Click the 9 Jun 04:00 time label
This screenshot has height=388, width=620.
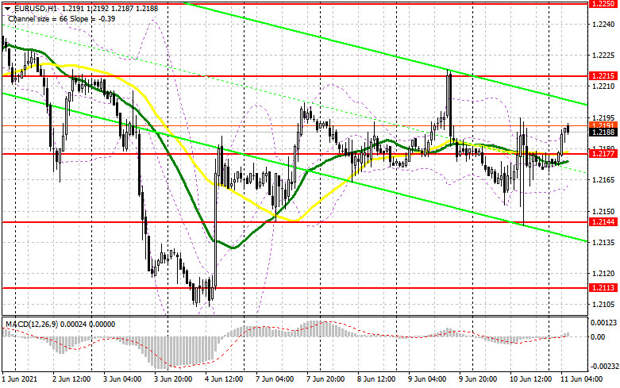pyautogui.click(x=427, y=379)
